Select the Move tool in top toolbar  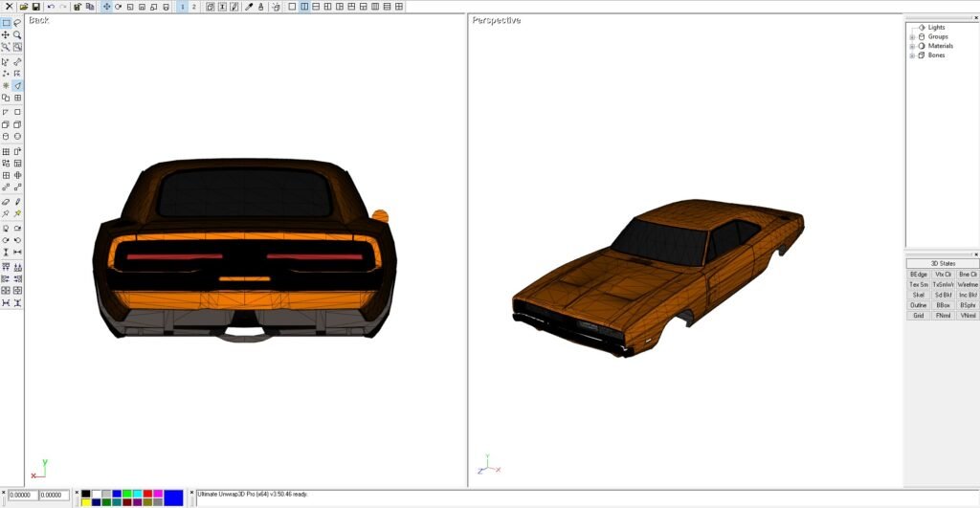[x=106, y=7]
